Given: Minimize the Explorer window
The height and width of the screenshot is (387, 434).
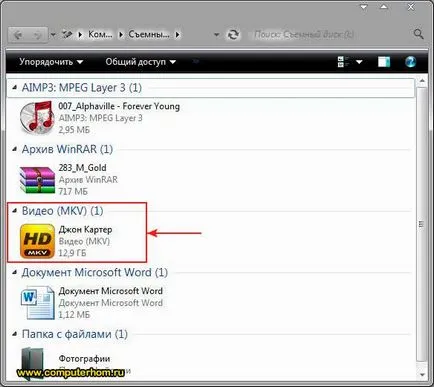Looking at the screenshot, I should tap(364, 7).
